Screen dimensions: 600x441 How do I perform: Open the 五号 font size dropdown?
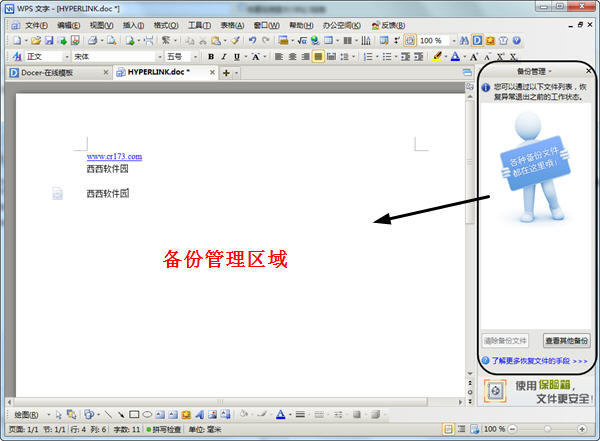pos(195,57)
